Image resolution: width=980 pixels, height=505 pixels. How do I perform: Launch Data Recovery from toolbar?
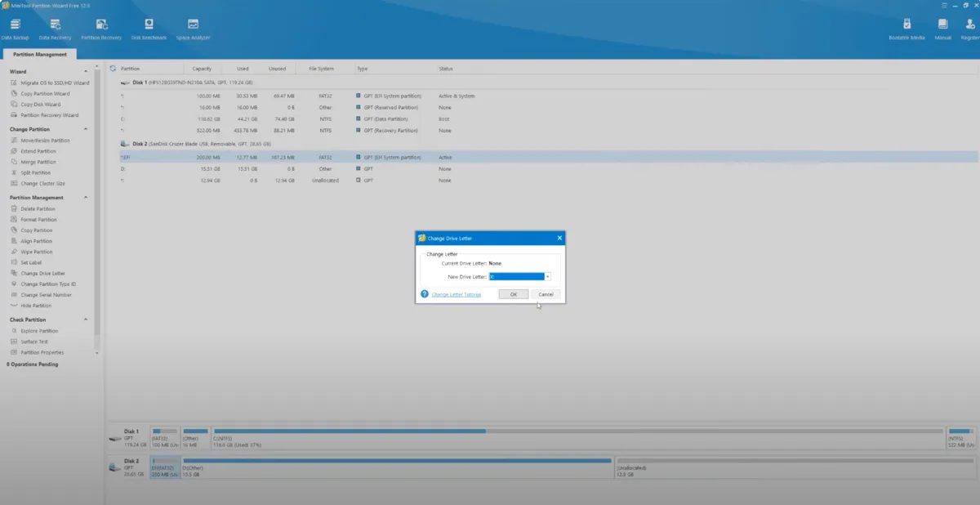point(55,28)
